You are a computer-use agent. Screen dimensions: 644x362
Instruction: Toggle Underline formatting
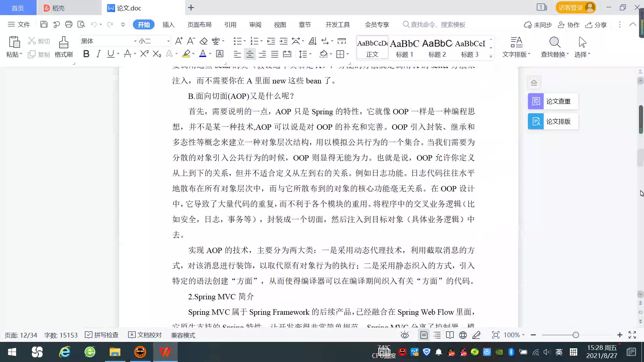(110, 54)
